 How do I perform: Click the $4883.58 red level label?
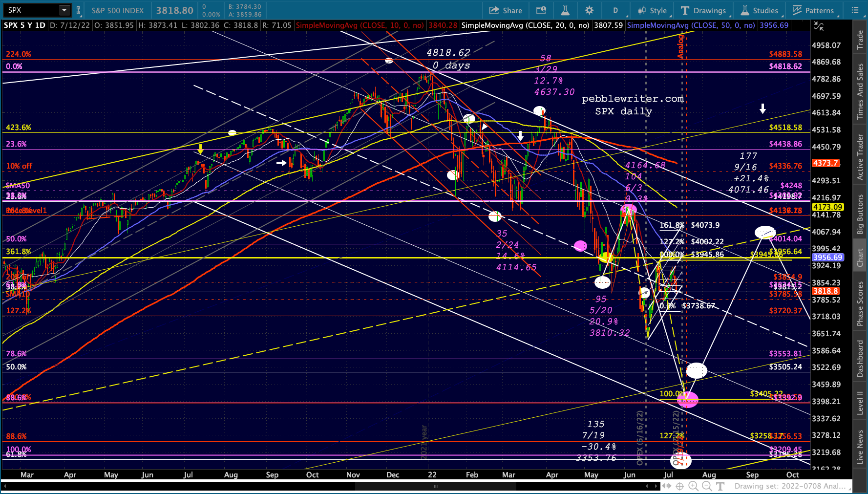(785, 54)
